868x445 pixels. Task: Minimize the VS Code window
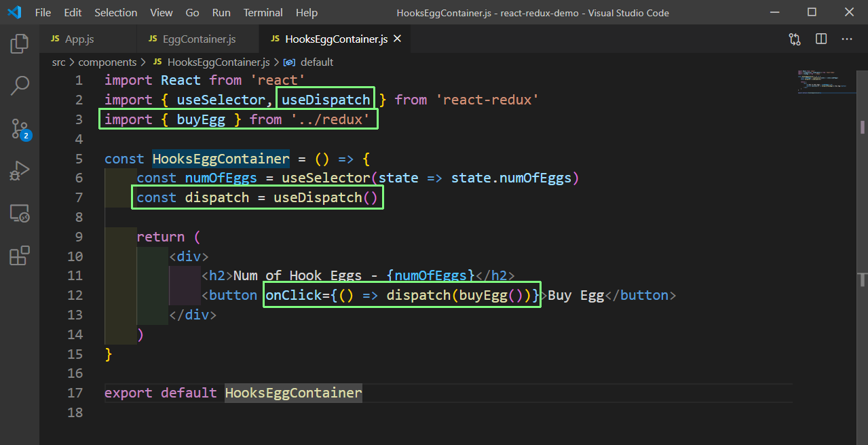coord(776,12)
